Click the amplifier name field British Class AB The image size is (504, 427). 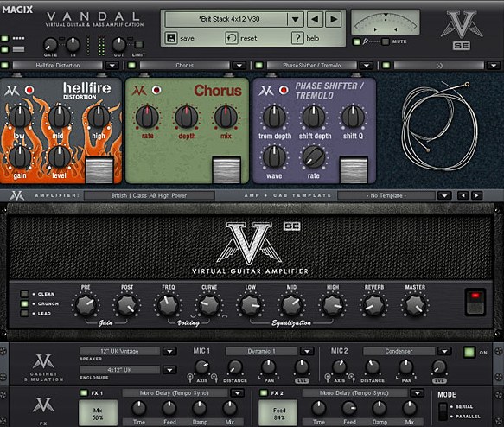[x=150, y=195]
